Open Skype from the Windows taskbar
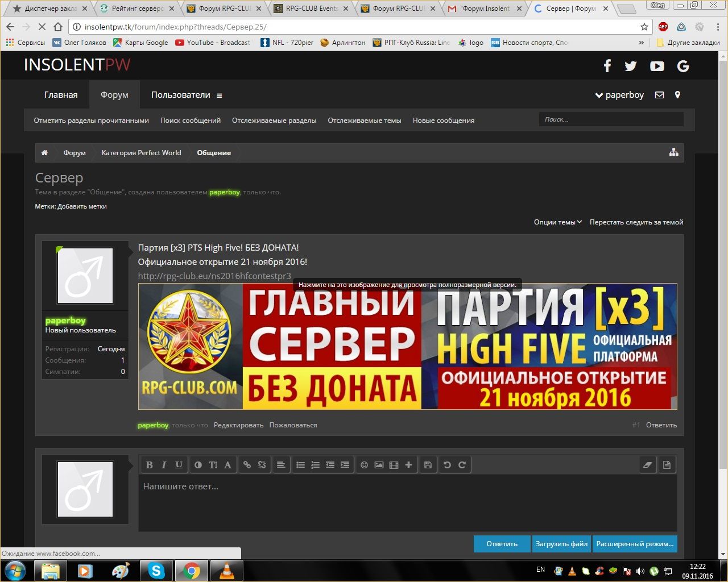Screen dimensions: 728x582 tap(156, 571)
